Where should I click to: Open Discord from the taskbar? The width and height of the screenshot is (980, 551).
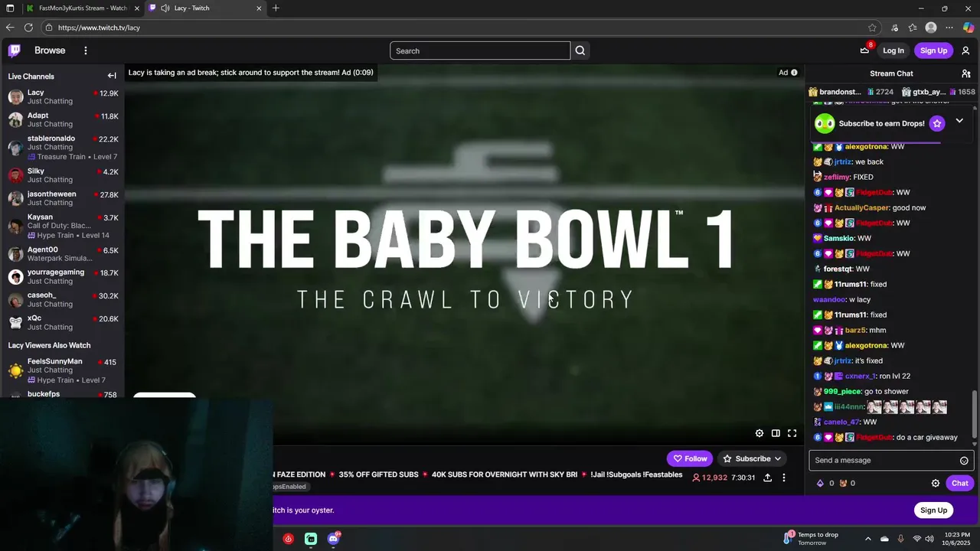(334, 539)
